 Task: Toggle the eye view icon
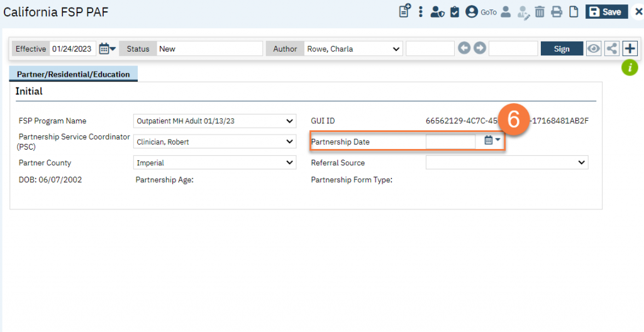(594, 49)
